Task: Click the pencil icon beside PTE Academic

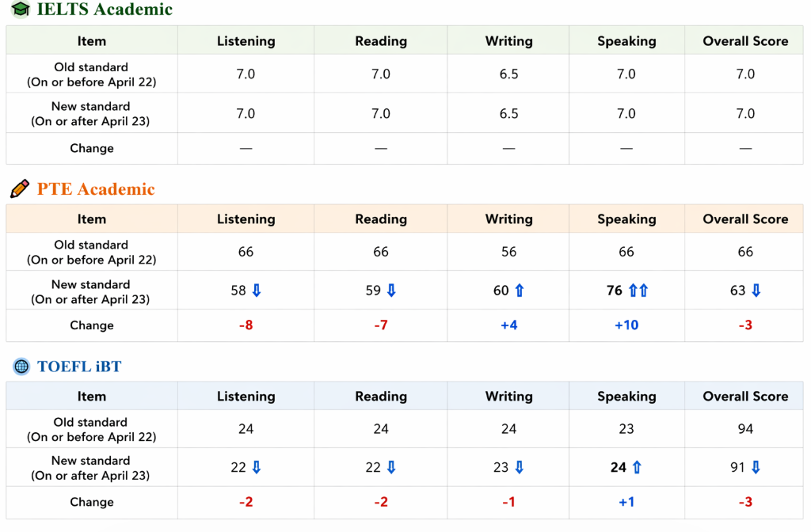Action: pos(20,189)
